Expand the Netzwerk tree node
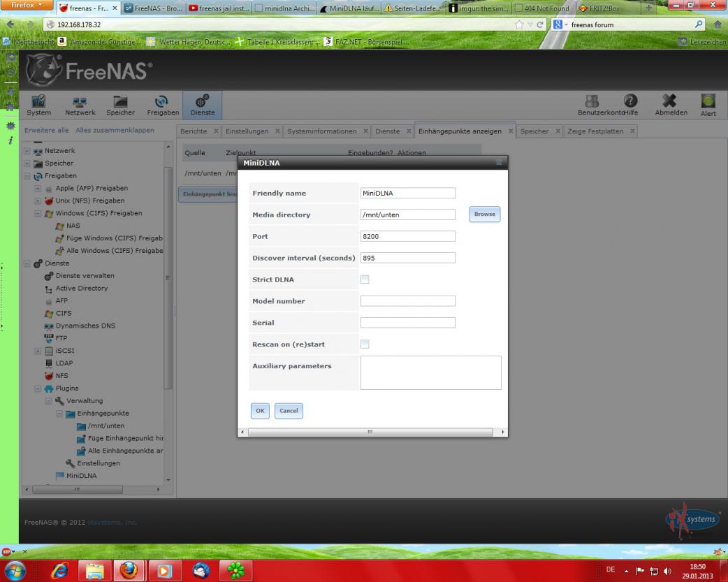Viewport: 728px width, 582px height. pyautogui.click(x=27, y=151)
